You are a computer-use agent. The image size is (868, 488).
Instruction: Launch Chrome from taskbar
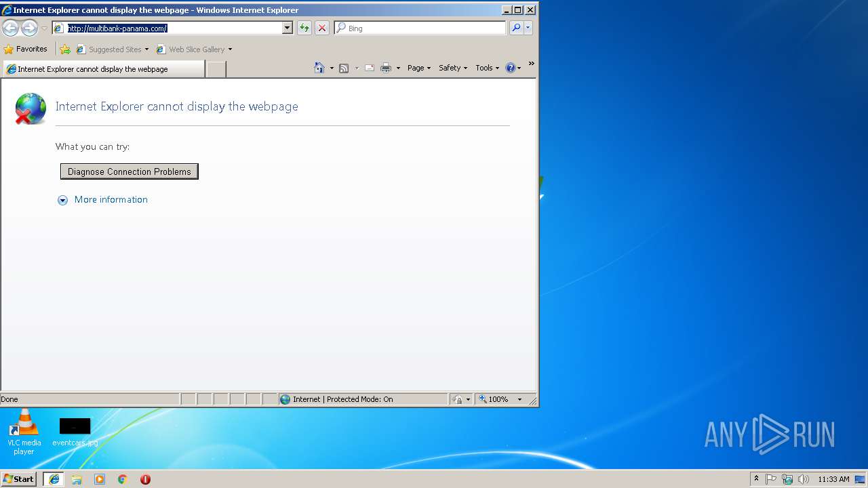click(123, 479)
